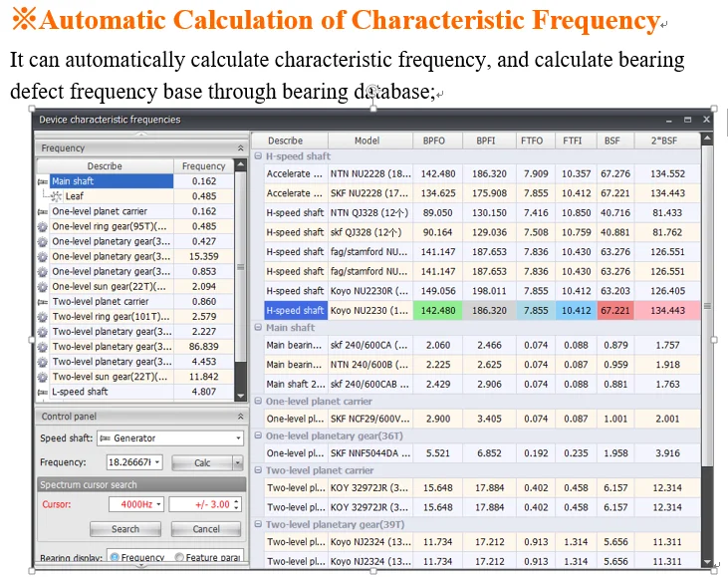Viewport: 728px width, 577px height.
Task: Sort by the BPFO column header
Action: point(439,142)
